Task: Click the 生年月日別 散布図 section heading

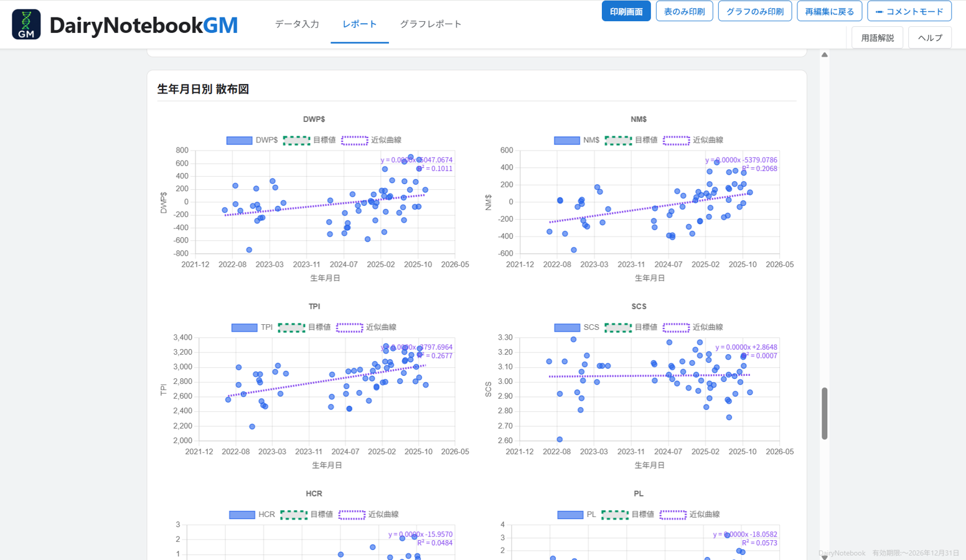Action: pyautogui.click(x=203, y=89)
